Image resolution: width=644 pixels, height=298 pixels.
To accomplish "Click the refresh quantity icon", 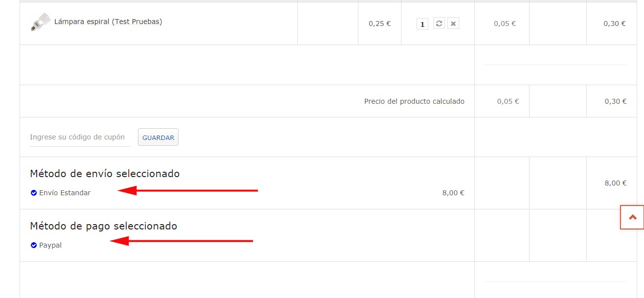I will coord(439,23).
